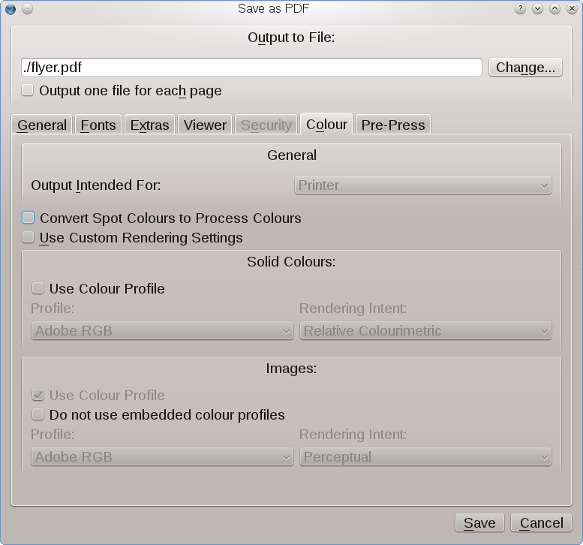
Task: Click the General heading in Colour tab
Action: [292, 155]
